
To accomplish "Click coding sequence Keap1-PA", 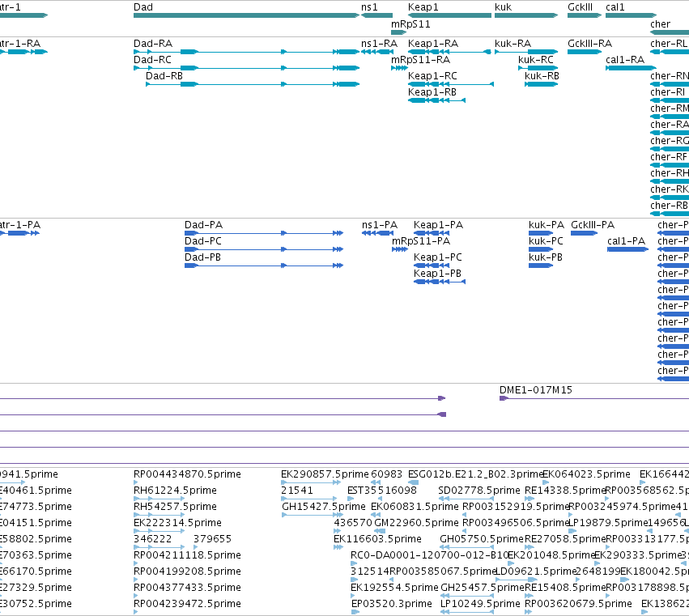I will pos(439,225).
